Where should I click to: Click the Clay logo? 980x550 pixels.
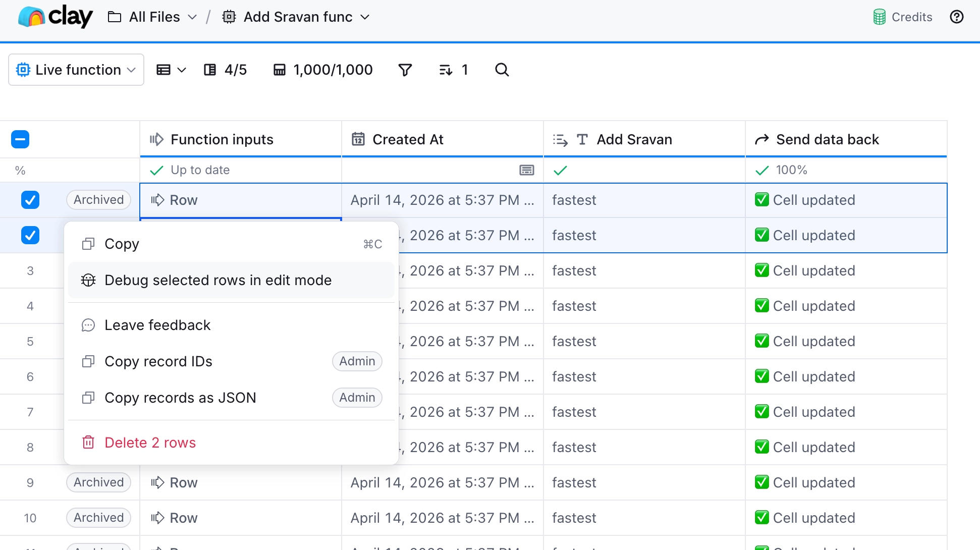tap(56, 17)
